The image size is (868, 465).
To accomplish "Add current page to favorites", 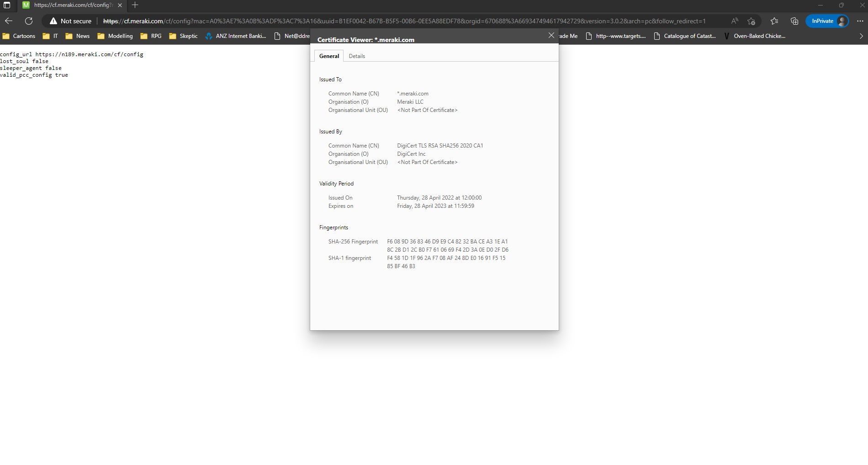I will click(752, 21).
